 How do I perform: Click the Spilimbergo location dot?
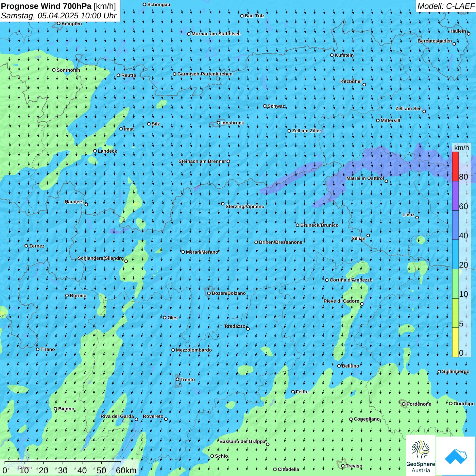(x=439, y=372)
